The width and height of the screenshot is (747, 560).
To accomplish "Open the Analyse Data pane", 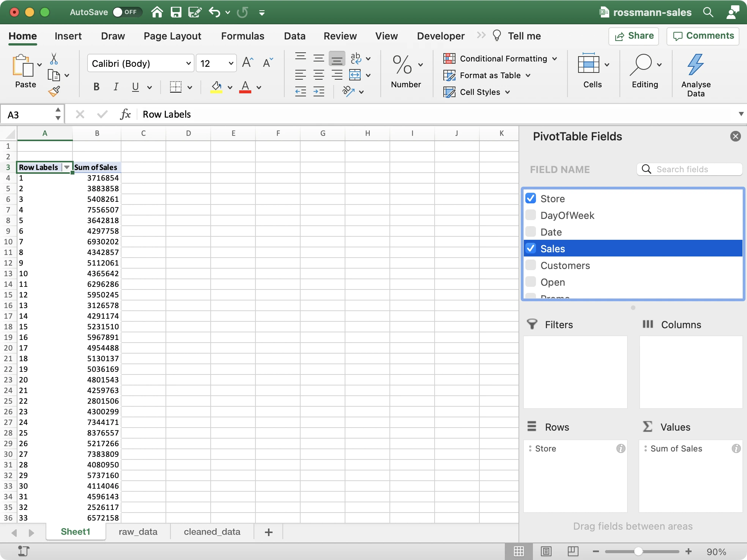I will [696, 73].
